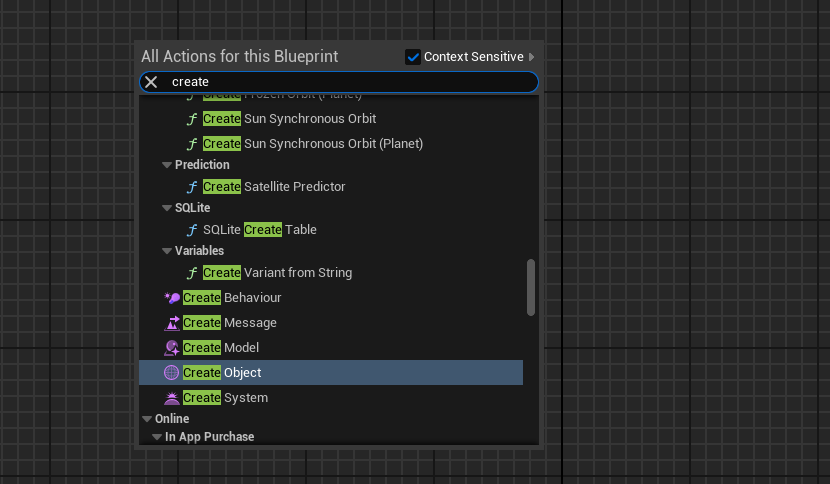The height and width of the screenshot is (484, 830).
Task: Collapse the In App Purchase subcategory
Action: point(157,437)
